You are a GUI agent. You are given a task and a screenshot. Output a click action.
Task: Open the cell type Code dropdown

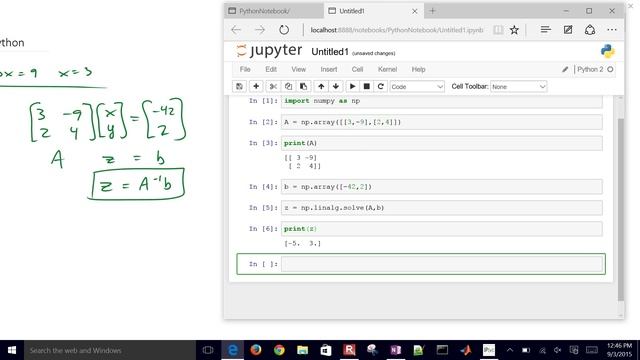pos(417,87)
